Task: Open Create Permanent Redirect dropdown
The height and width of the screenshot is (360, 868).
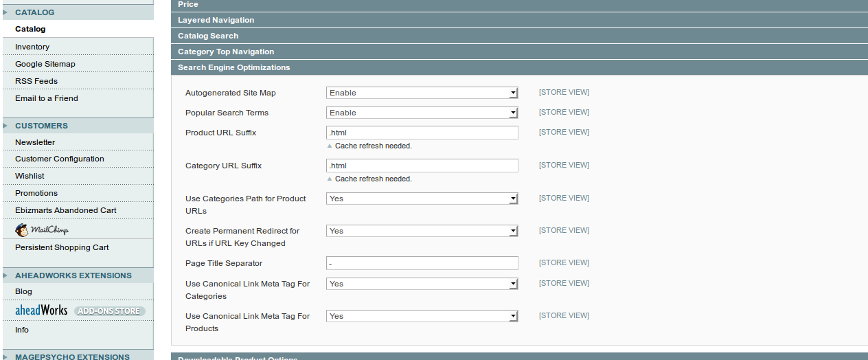Action: 422,231
